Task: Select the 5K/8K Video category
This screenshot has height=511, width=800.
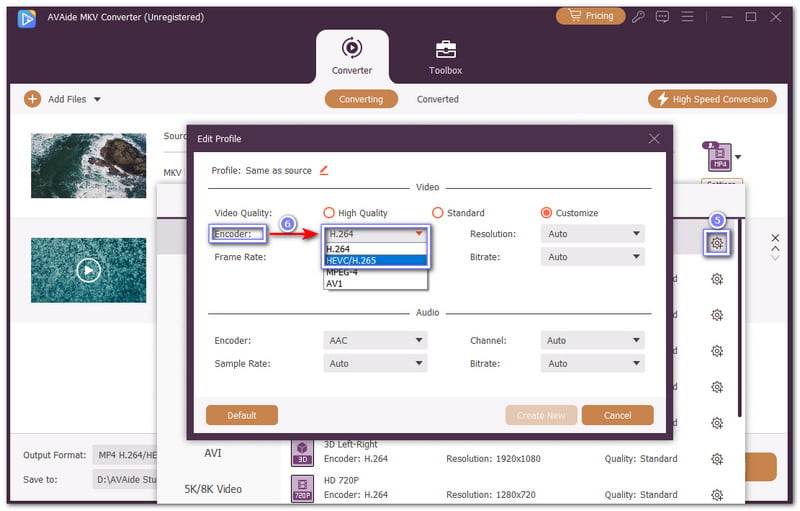Action: tap(213, 489)
